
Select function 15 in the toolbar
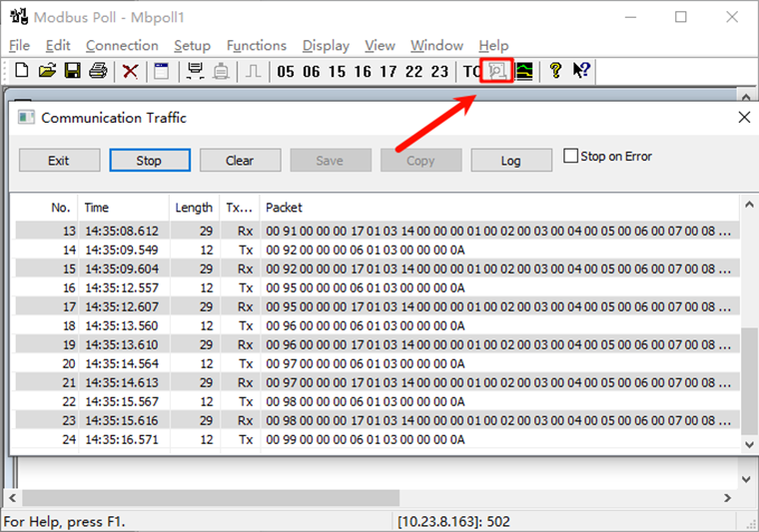[x=337, y=72]
